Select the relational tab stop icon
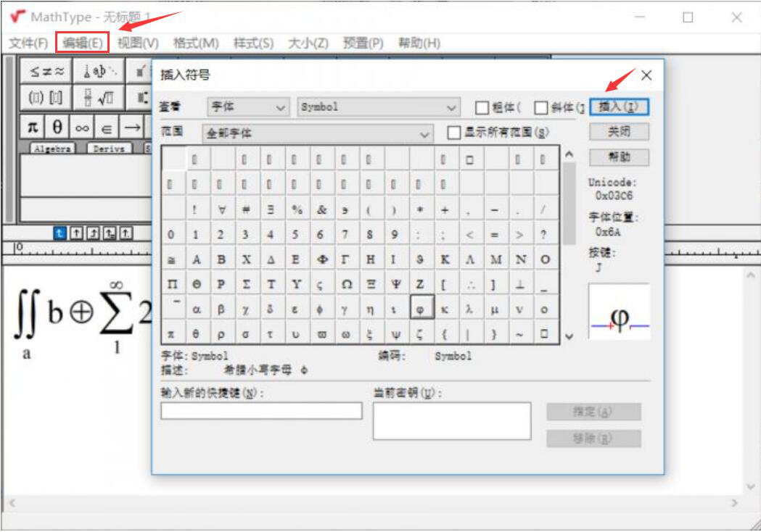Image resolution: width=761 pixels, height=532 pixels. (110, 233)
